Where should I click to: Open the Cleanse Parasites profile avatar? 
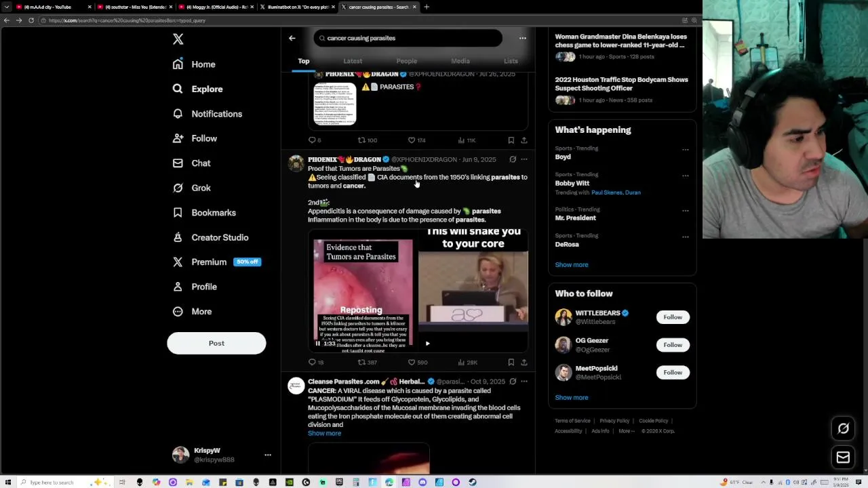296,386
